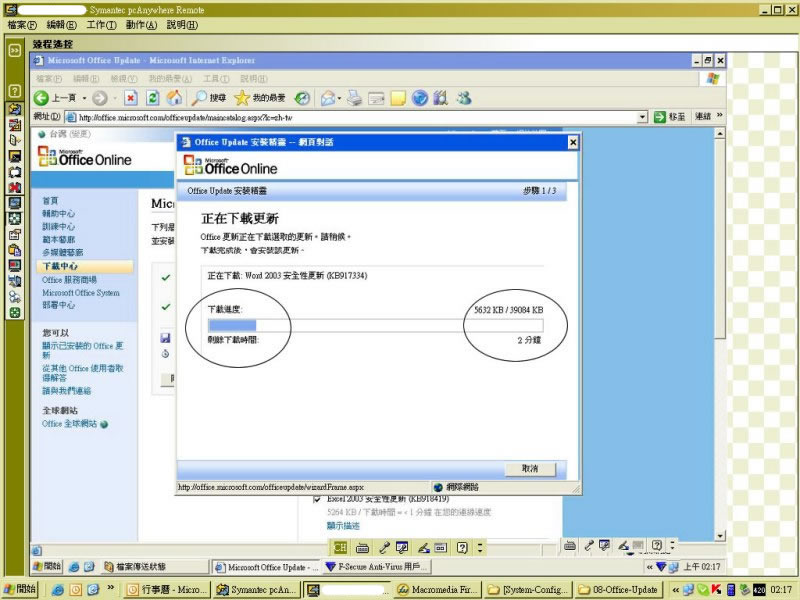Open the Forward button dropdown arrow
Viewport: 800px width, 600px height.
[x=115, y=98]
